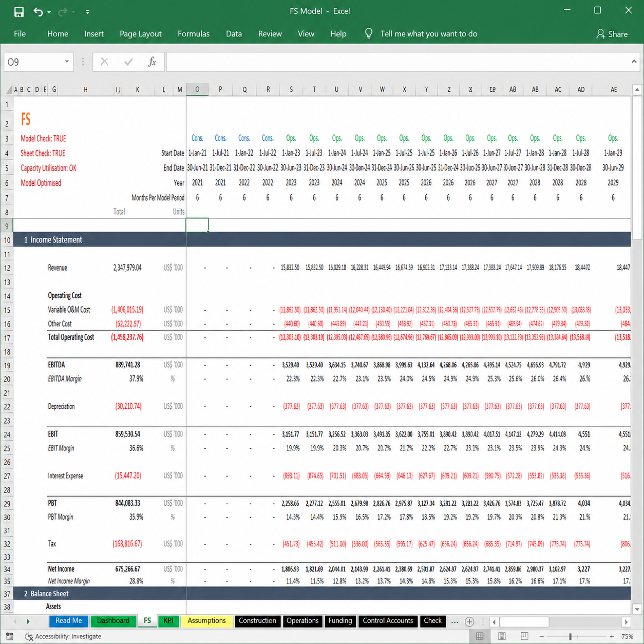Click vertical scrollbar up arrow
Screen dimensions: 644x644
637,90
